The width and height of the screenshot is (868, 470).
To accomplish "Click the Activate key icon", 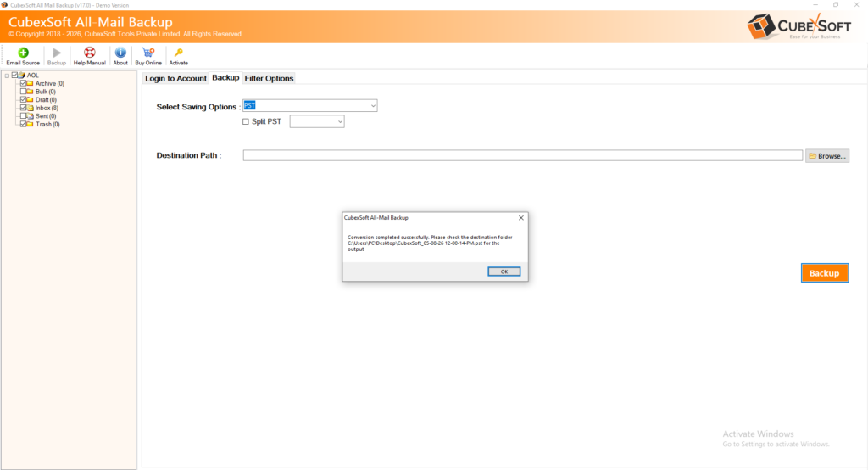I will [178, 53].
